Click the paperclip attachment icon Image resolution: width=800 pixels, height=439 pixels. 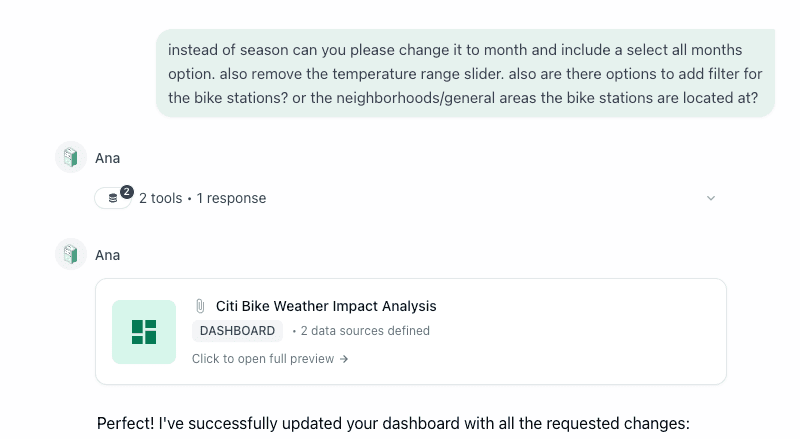coord(200,306)
